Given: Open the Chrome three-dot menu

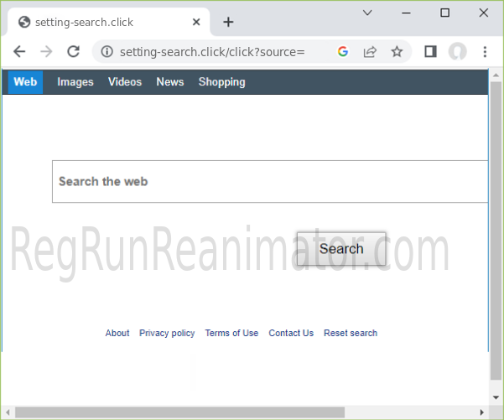Looking at the screenshot, I should pos(485,51).
